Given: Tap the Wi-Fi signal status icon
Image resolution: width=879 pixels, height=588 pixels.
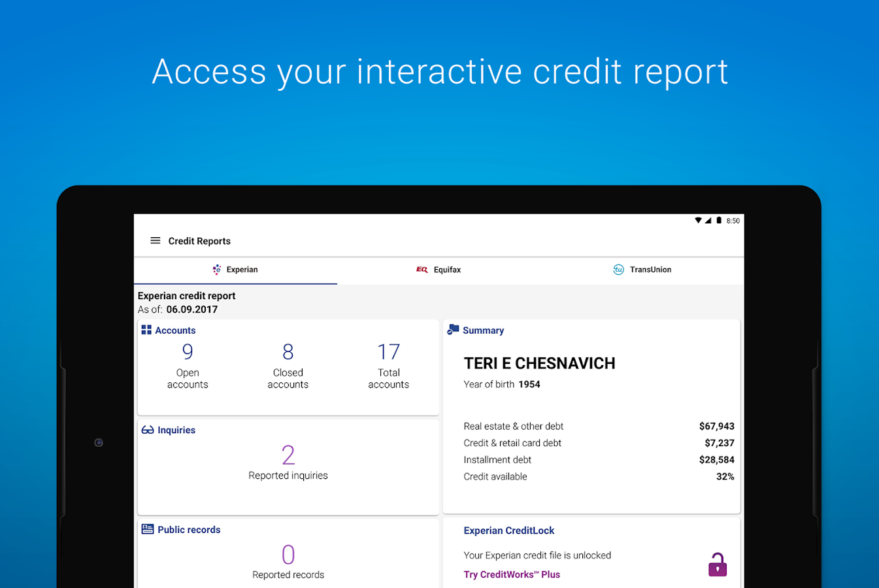Looking at the screenshot, I should 699,221.
